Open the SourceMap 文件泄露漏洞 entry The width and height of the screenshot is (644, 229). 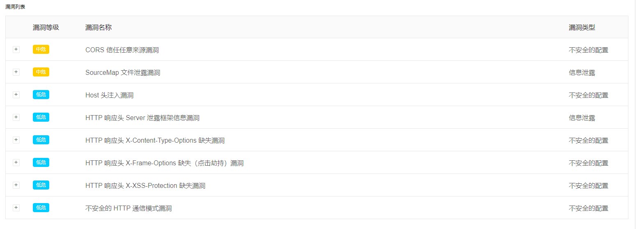(x=123, y=73)
